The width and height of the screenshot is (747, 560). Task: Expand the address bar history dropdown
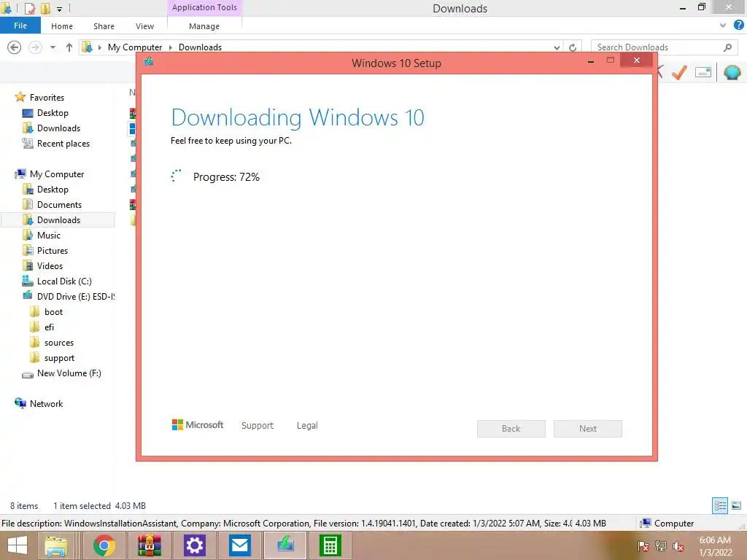pos(557,47)
